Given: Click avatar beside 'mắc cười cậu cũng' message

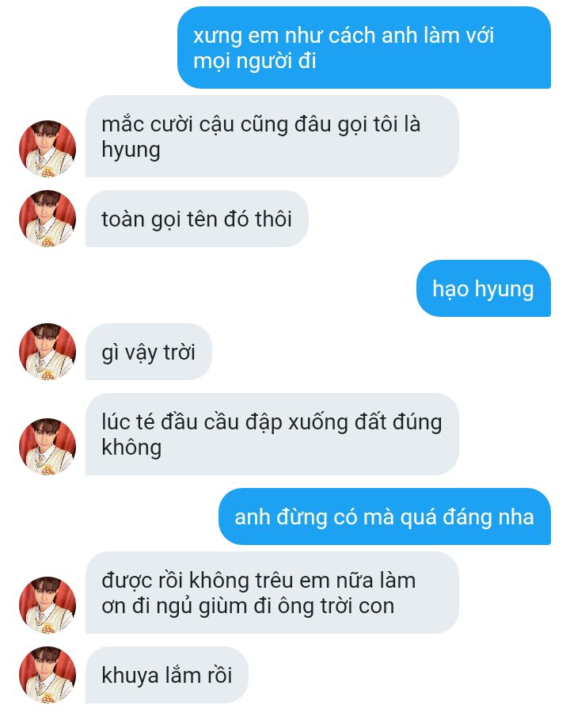Looking at the screenshot, I should pyautogui.click(x=47, y=149).
